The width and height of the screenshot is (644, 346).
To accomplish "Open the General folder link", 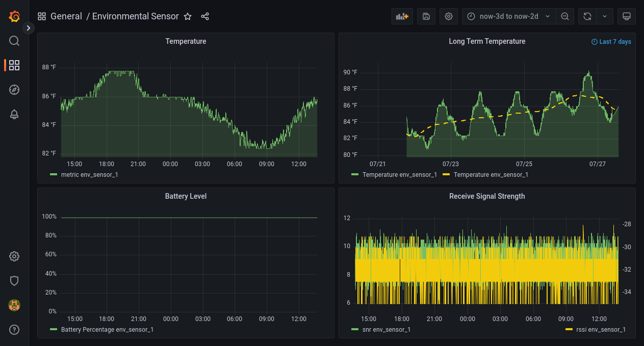I will point(66,16).
